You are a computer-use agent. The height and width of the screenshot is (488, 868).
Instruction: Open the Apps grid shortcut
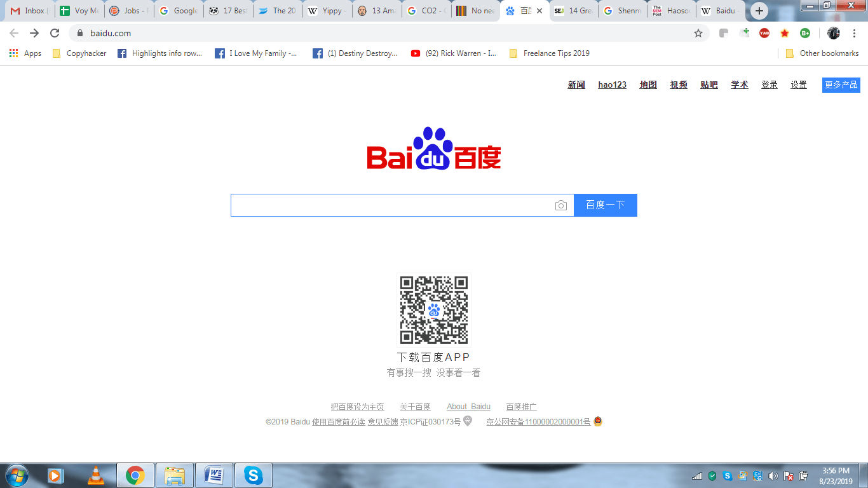pyautogui.click(x=25, y=53)
